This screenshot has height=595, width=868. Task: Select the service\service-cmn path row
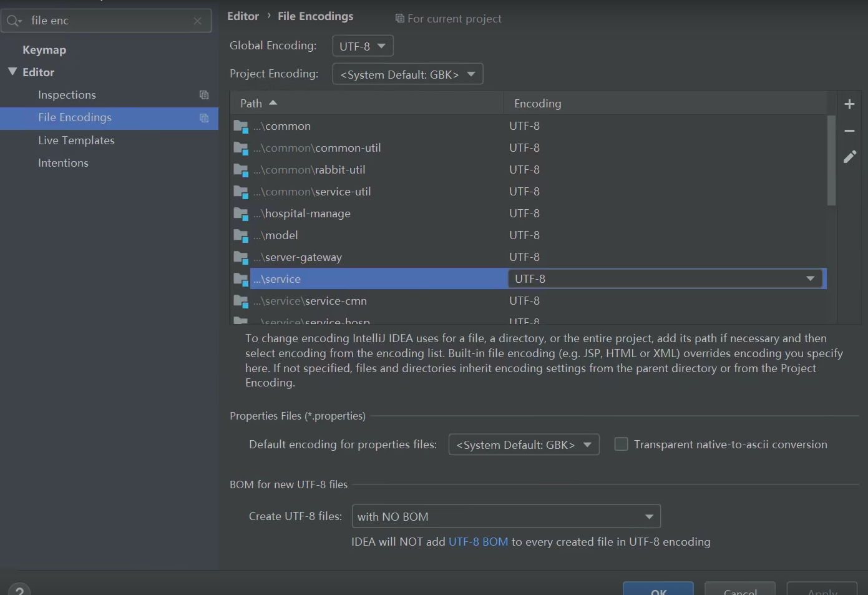[x=529, y=301]
